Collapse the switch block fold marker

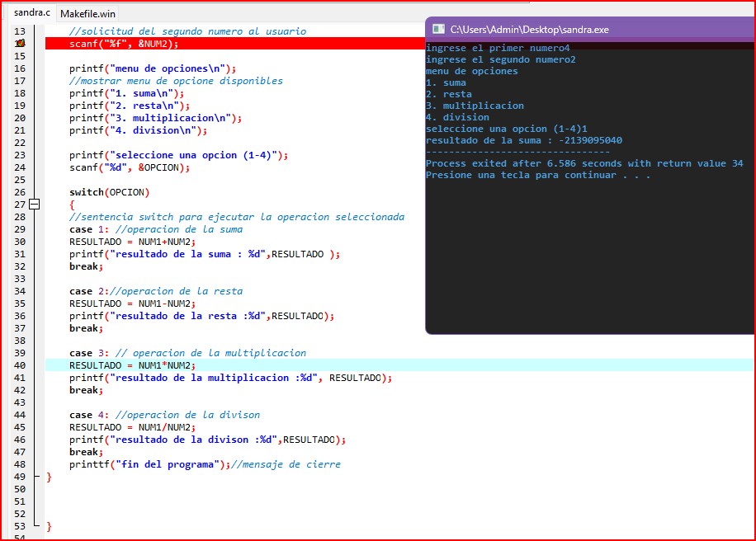(x=34, y=205)
